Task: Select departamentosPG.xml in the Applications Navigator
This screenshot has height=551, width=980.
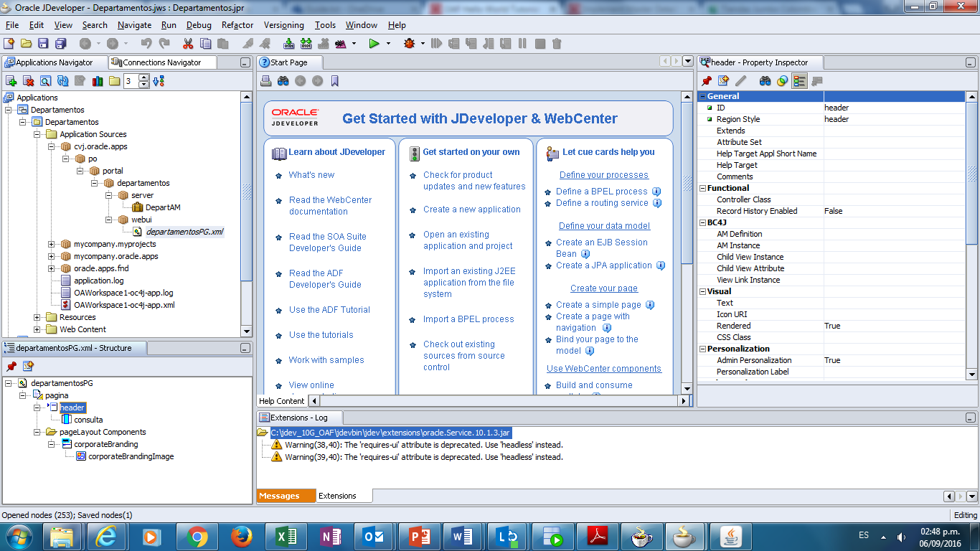Action: pyautogui.click(x=185, y=232)
